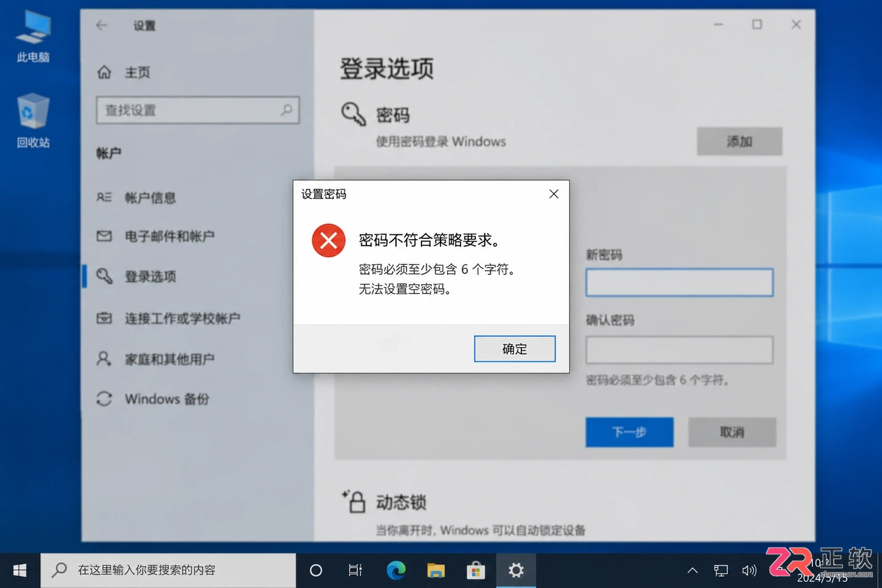This screenshot has height=588, width=882.
Task: Open Cortana circle icon on taskbar
Action: 316,570
